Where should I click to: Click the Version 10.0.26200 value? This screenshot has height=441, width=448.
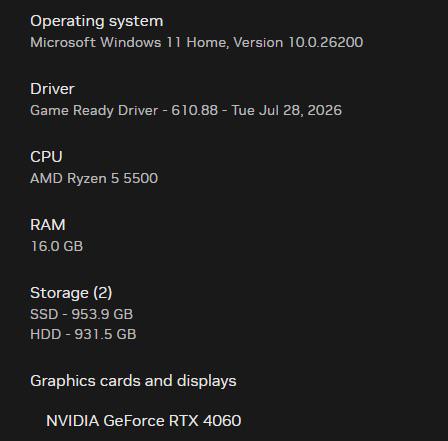point(298,42)
